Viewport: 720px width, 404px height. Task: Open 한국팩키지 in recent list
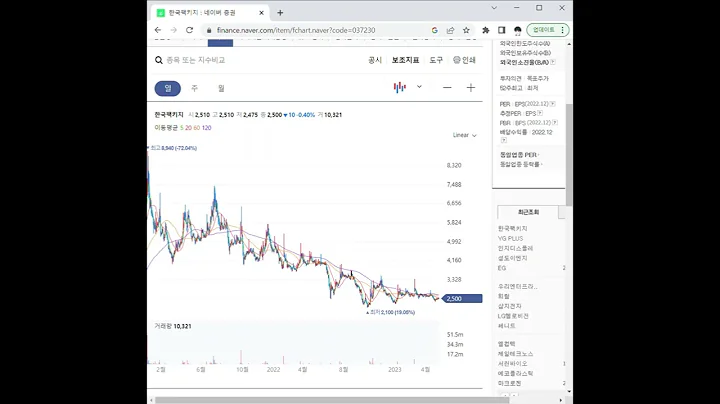coord(512,229)
